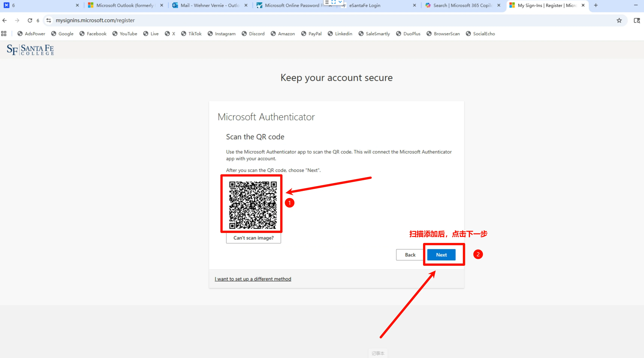Viewport: 644px width, 358px height.
Task: Click the fullscreen icon in the floating top toolbar
Action: pos(333,2)
